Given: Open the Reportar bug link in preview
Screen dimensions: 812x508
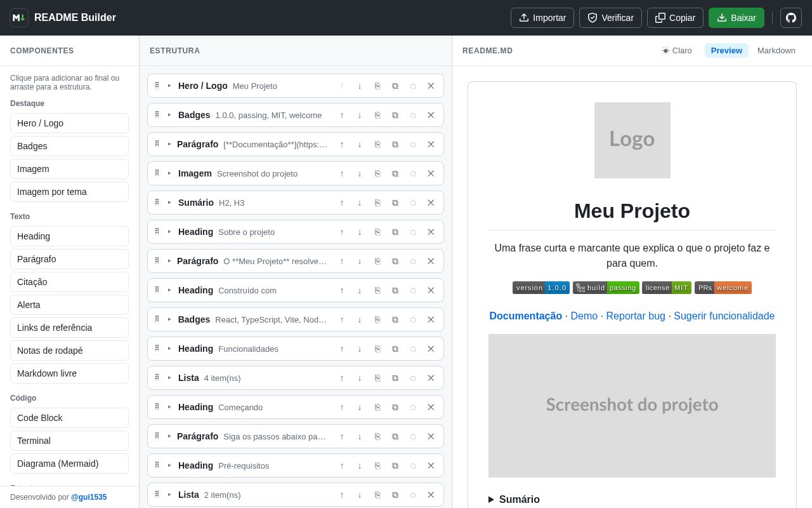Looking at the screenshot, I should pos(636,316).
